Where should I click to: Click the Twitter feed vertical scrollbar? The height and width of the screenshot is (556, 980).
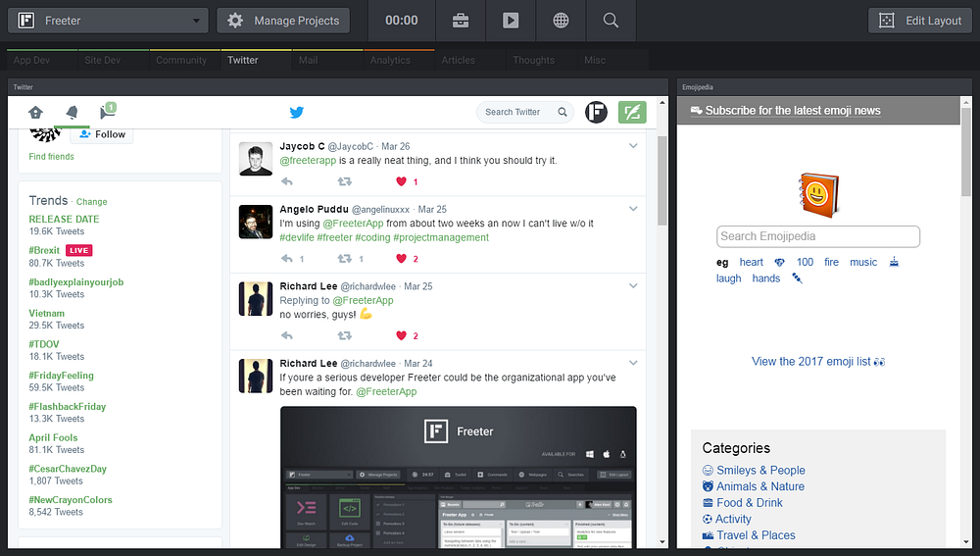662,181
